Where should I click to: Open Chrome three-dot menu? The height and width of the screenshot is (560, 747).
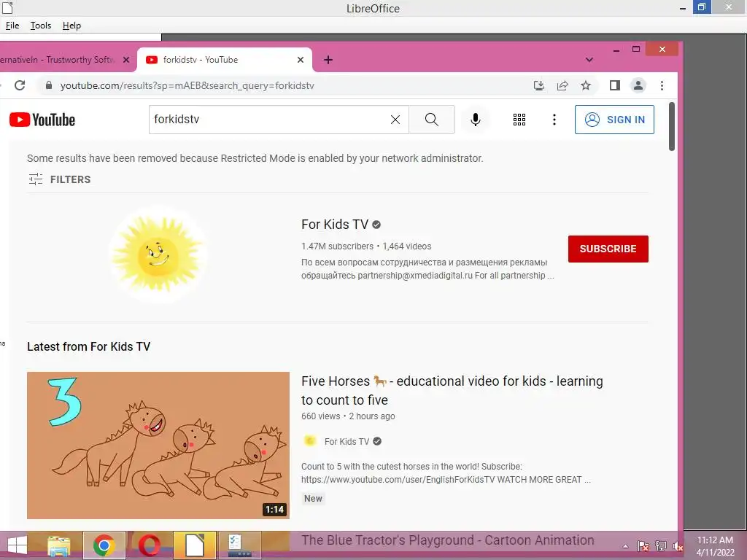pyautogui.click(x=662, y=86)
